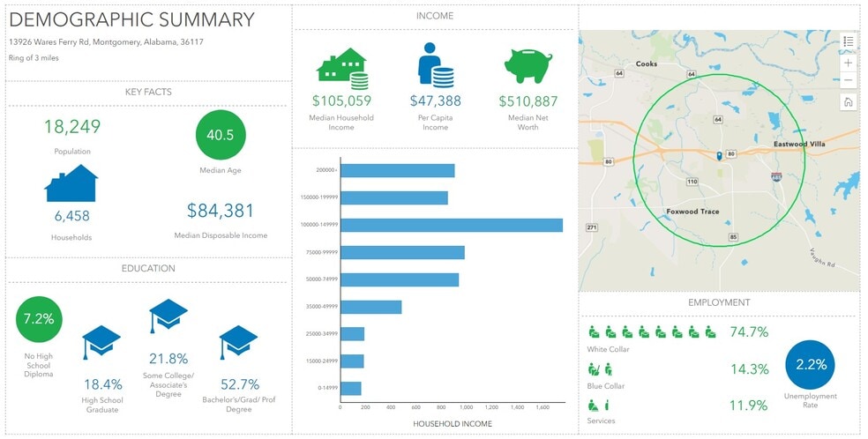Click the green 40.5 Median Age circle
The image size is (868, 439).
click(x=220, y=135)
